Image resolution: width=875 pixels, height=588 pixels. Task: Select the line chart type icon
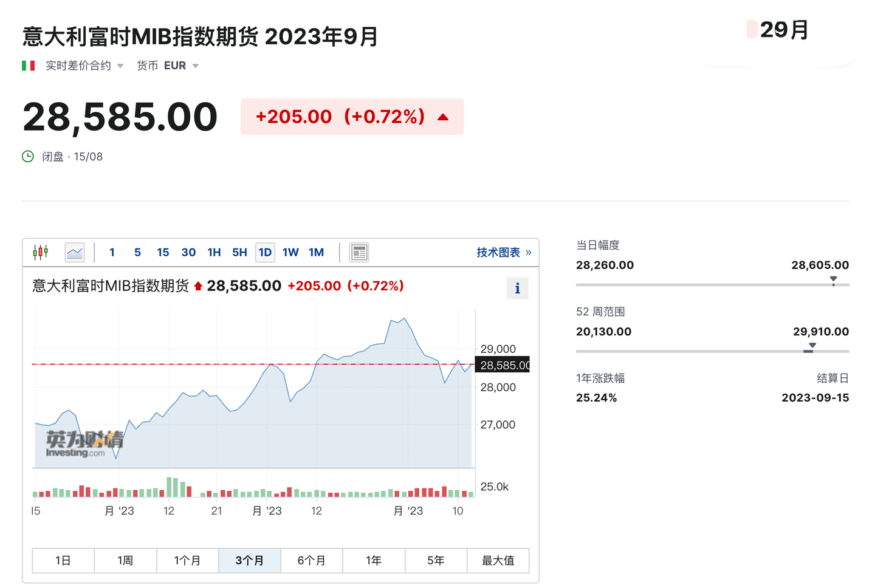coord(74,251)
